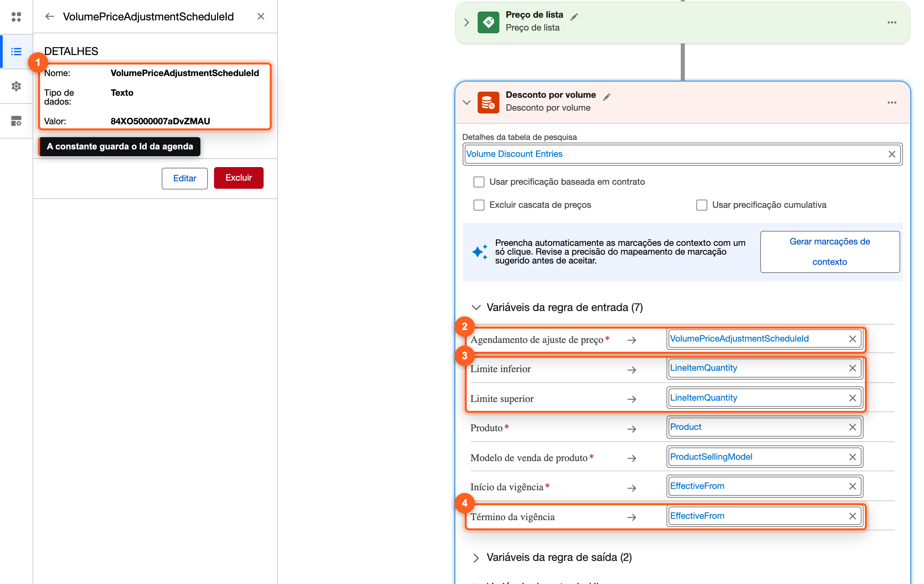The width and height of the screenshot is (924, 584).
Task: Click the Modelo de venda ProductSellingModel field
Action: coord(764,457)
